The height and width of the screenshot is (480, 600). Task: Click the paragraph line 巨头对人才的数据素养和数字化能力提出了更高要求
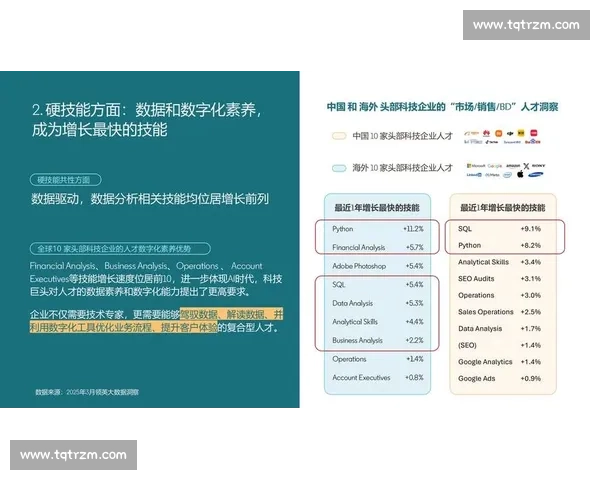[x=140, y=292]
